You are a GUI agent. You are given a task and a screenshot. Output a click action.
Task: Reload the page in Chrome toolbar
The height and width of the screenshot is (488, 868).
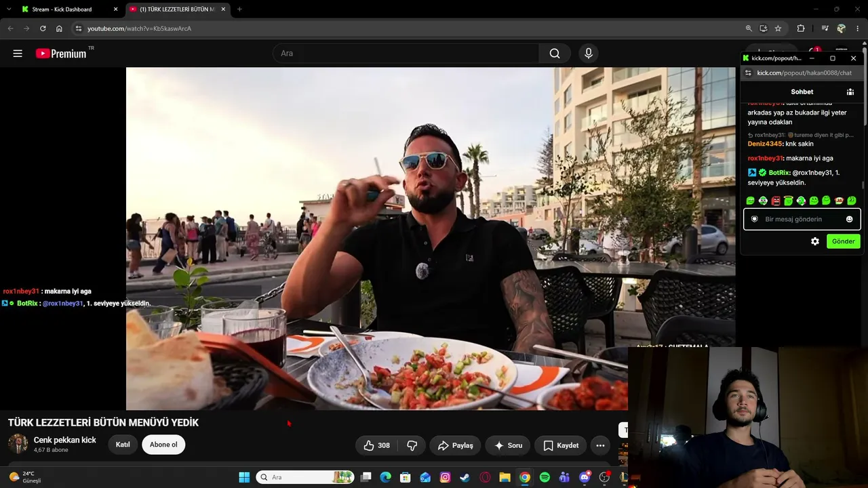[43, 28]
